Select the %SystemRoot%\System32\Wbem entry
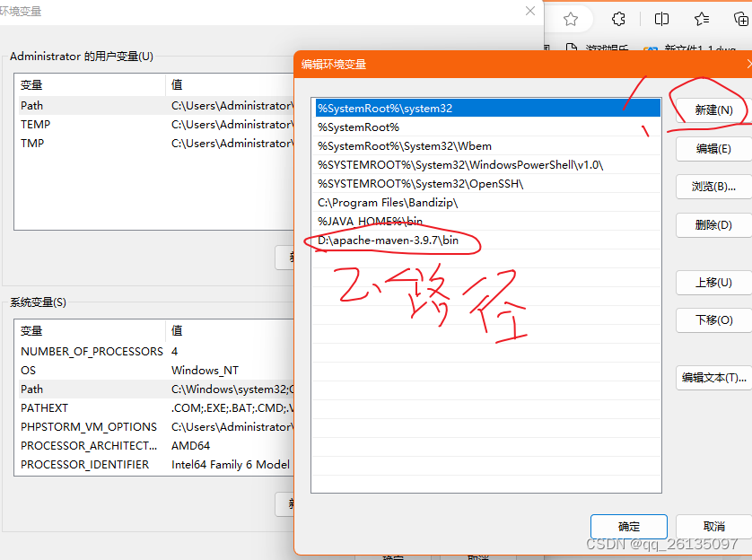The width and height of the screenshot is (752, 560). (488, 145)
